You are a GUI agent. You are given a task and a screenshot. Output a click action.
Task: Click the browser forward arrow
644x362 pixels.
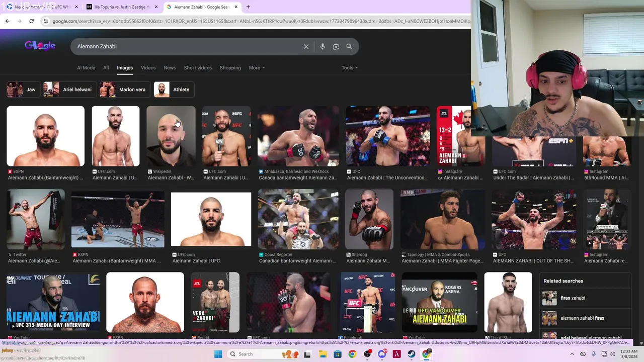click(19, 21)
